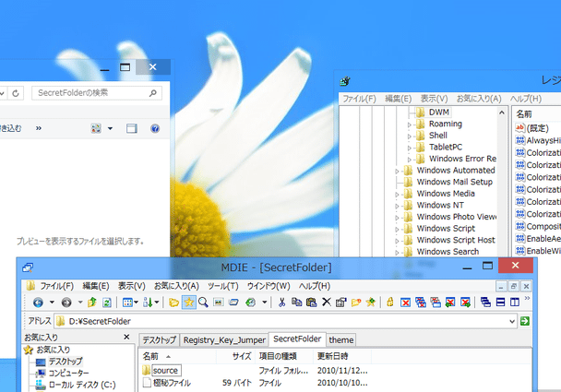Viewport: 561px width, 392px height.
Task: Open ツール(T) menu in MDIE
Action: [223, 286]
